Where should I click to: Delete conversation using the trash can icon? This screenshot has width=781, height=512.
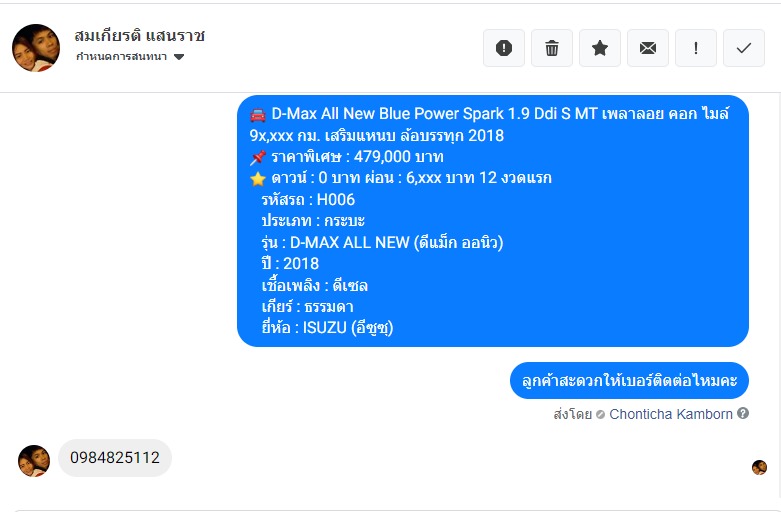552,48
